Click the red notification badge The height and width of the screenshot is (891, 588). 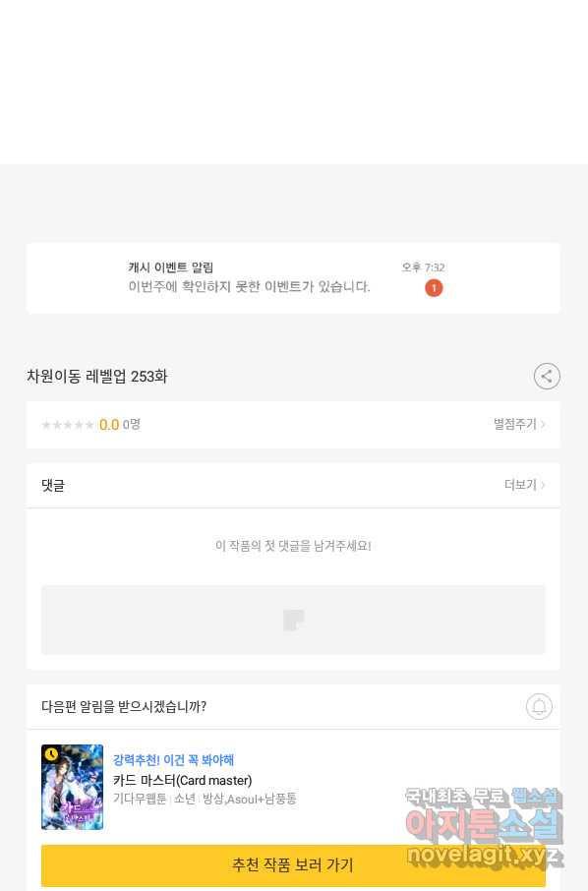coord(434,288)
